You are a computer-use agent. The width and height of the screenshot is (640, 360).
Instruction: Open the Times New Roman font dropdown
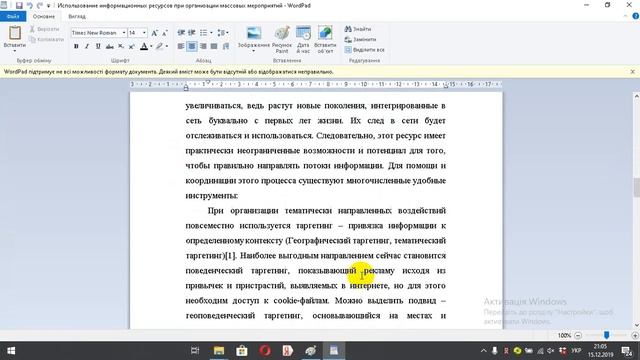(x=124, y=33)
